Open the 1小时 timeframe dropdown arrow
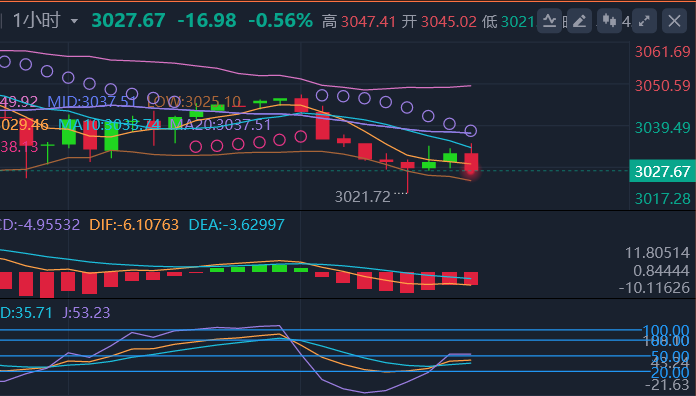The height and width of the screenshot is (396, 696). tap(74, 21)
